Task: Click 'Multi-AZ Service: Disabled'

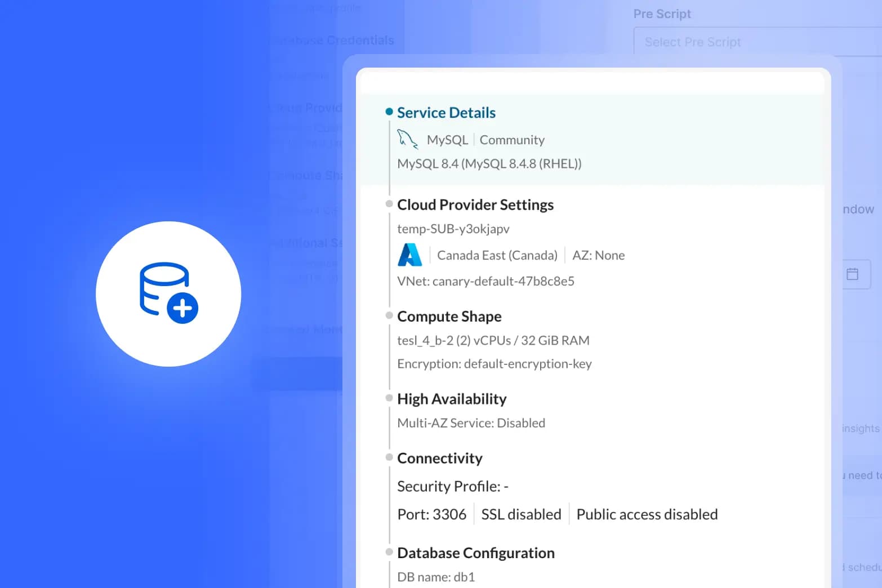Action: click(471, 423)
